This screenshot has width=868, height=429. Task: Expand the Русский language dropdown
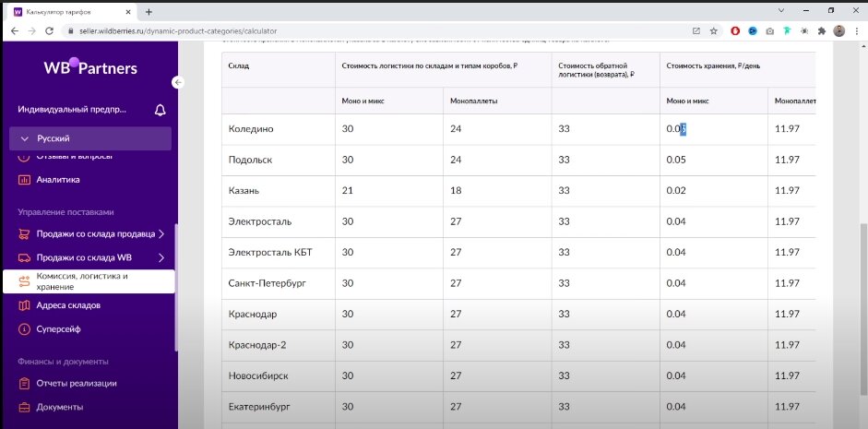pos(90,138)
